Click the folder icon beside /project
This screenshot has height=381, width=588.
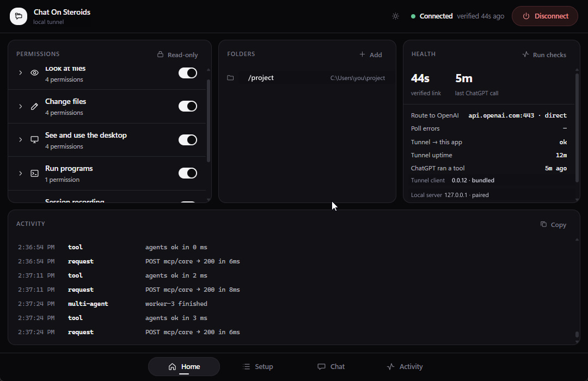(x=230, y=78)
